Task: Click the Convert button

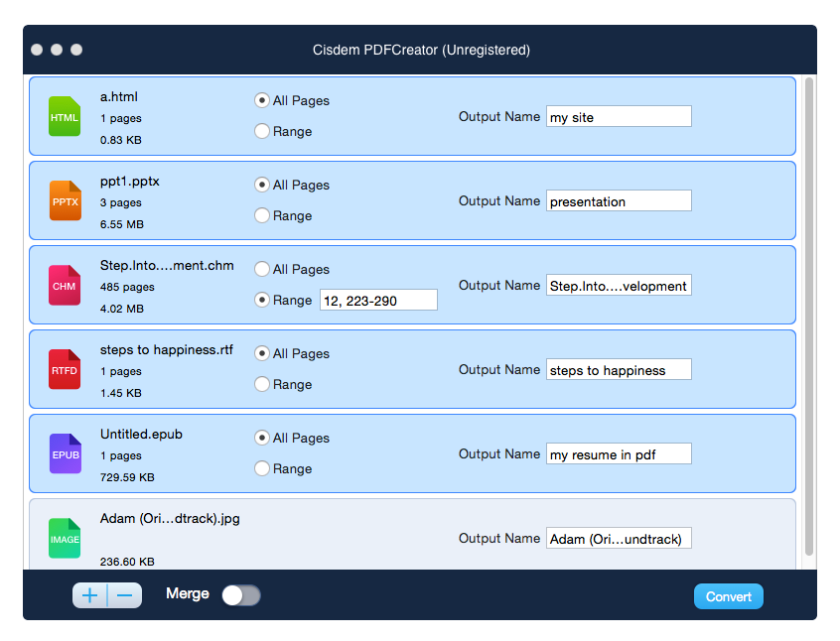Action: tap(729, 596)
